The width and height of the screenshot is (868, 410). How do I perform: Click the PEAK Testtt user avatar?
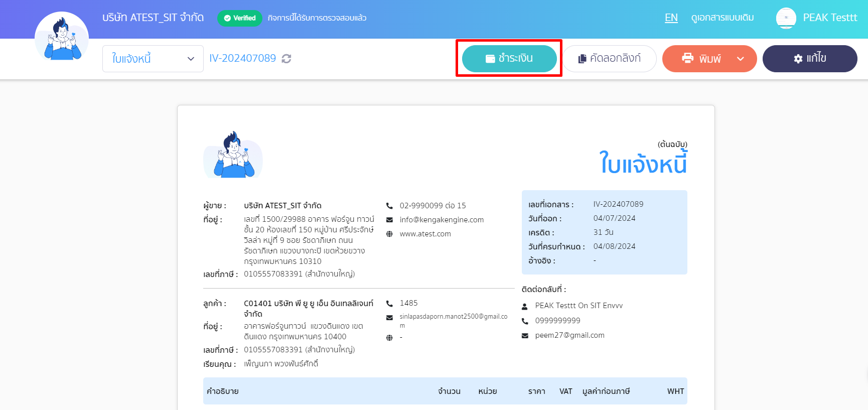pyautogui.click(x=786, y=18)
